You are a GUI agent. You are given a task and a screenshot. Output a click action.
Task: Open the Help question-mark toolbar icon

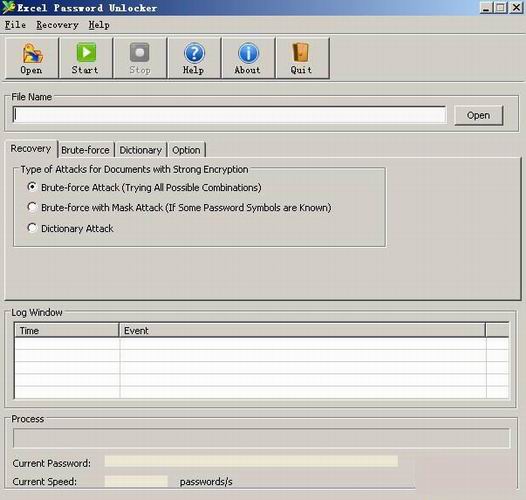pyautogui.click(x=194, y=58)
